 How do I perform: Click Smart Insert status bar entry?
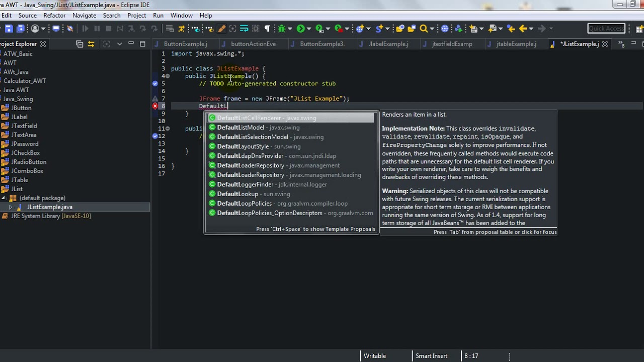(431, 356)
